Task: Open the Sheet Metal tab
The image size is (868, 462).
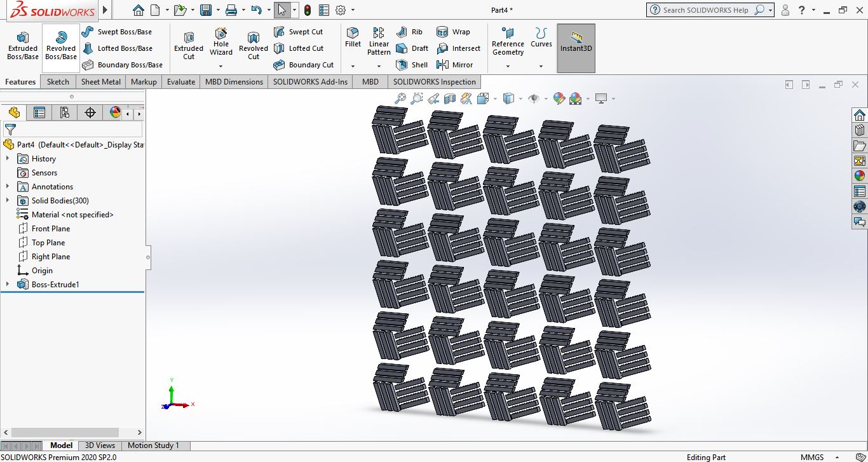Action: coord(101,82)
